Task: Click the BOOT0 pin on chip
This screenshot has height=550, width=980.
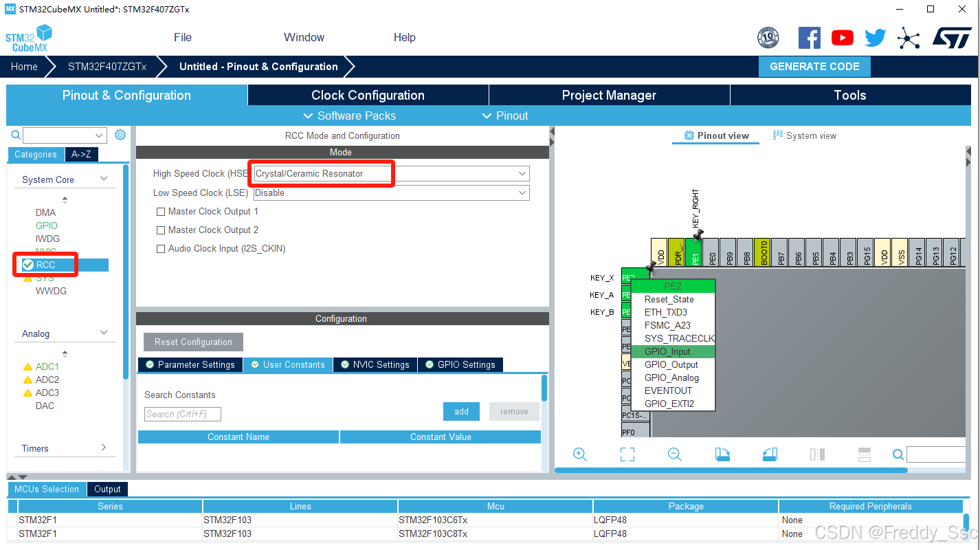Action: tap(761, 253)
